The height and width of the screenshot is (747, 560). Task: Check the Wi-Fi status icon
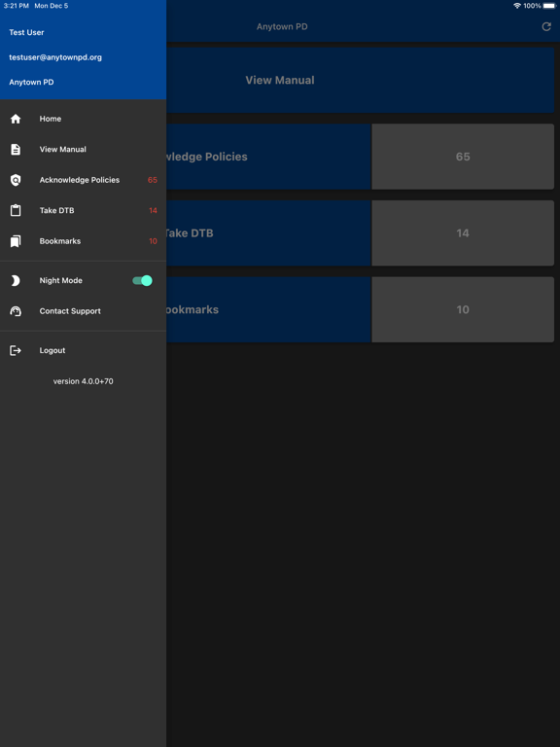(517, 6)
